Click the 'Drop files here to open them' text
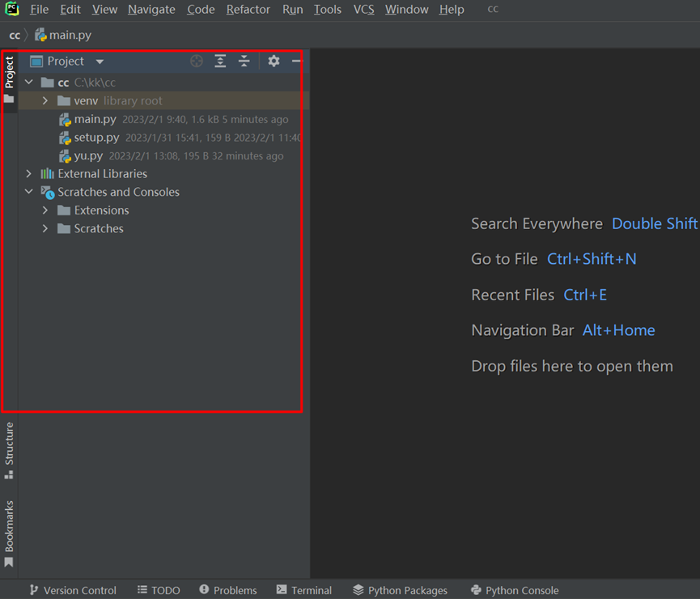This screenshot has width=700, height=599. tap(572, 366)
